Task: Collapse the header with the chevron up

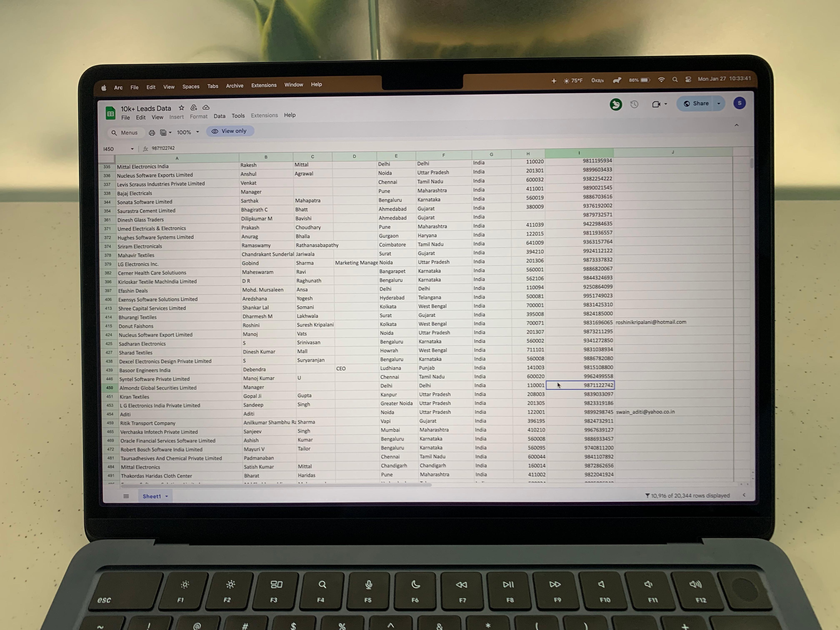Action: (736, 125)
